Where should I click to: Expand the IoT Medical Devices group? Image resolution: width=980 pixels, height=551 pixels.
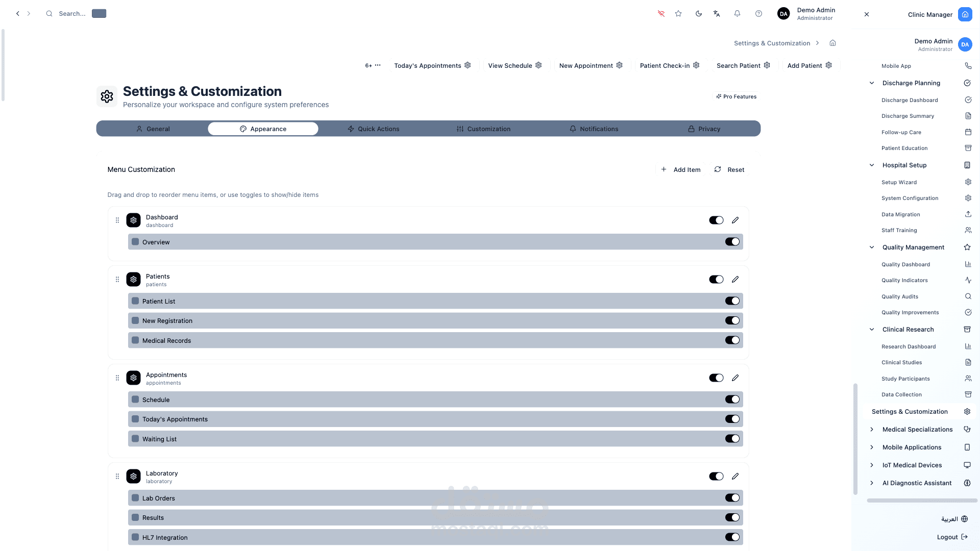point(872,465)
